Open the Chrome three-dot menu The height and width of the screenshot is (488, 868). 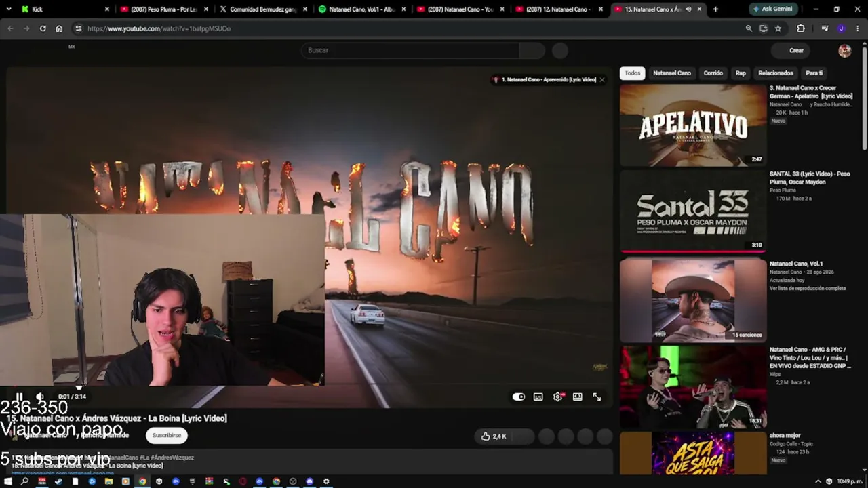pos(858,28)
